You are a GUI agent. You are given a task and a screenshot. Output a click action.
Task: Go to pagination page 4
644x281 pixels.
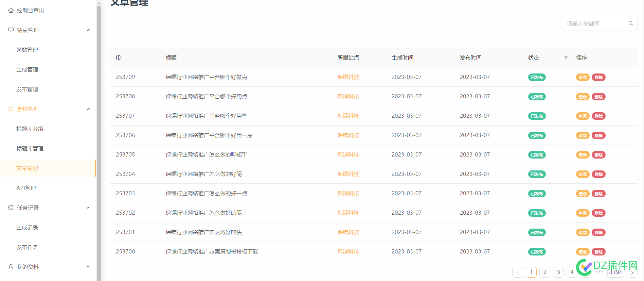tap(572, 272)
